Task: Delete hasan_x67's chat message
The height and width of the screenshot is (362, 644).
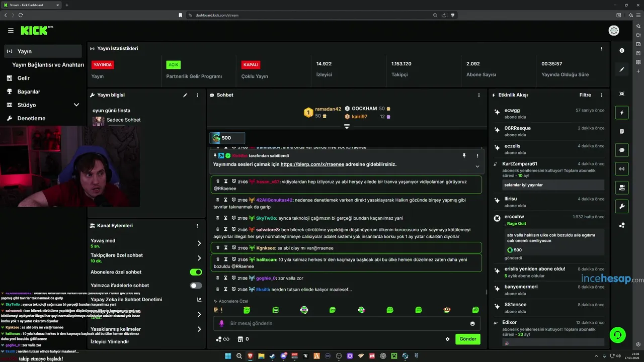Action: 218,182
